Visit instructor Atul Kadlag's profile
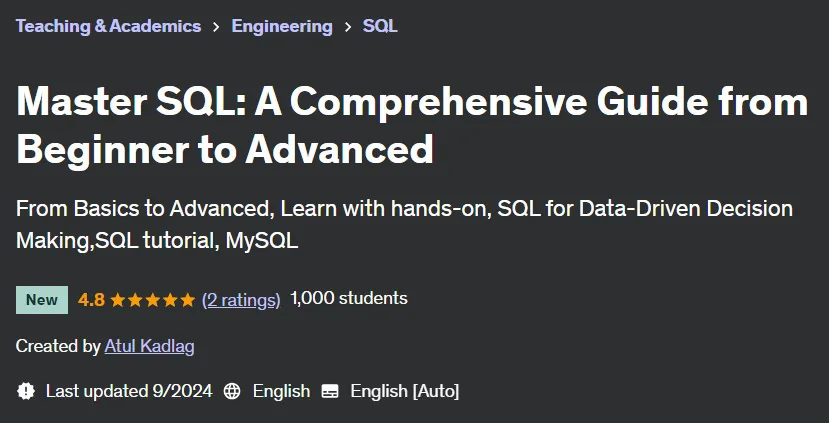 (x=150, y=346)
